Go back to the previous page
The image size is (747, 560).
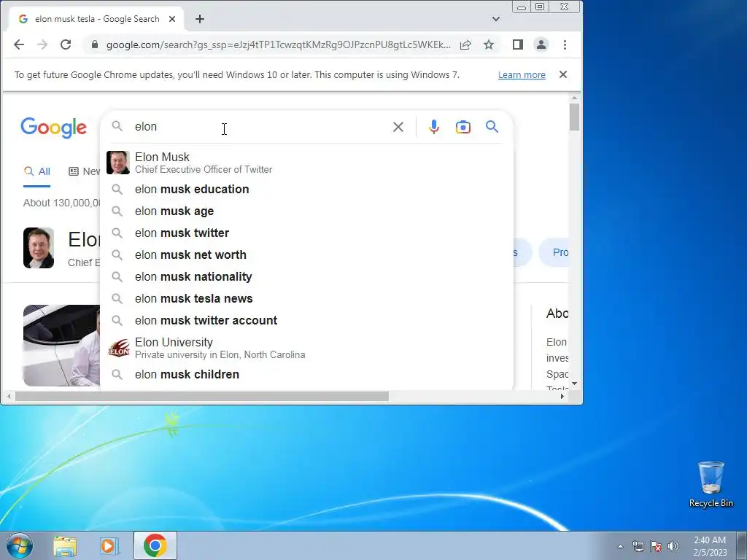[18, 44]
